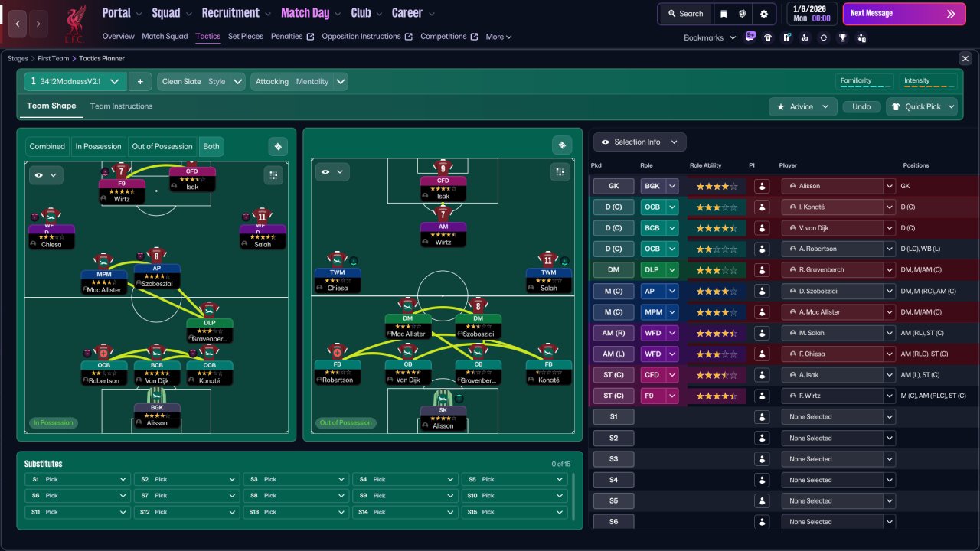Screen dimensions: 980x551
Task: Open the Recruitment menu
Action: (x=237, y=13)
